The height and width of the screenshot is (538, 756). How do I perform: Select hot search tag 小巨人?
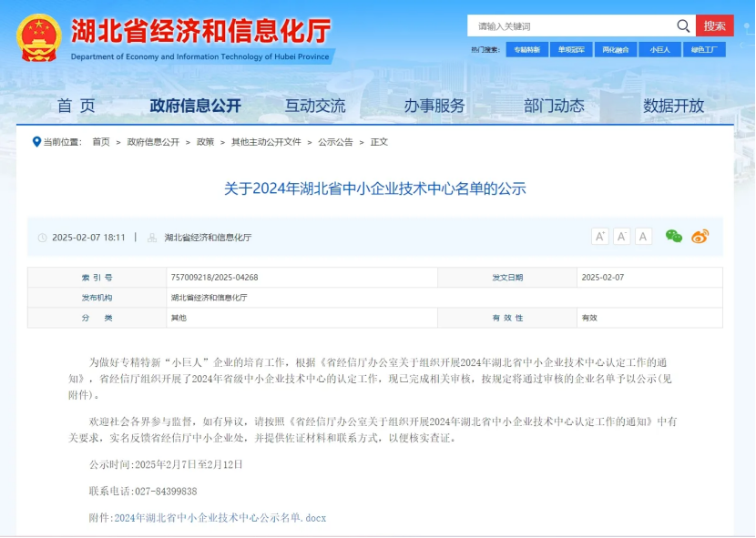(x=659, y=50)
